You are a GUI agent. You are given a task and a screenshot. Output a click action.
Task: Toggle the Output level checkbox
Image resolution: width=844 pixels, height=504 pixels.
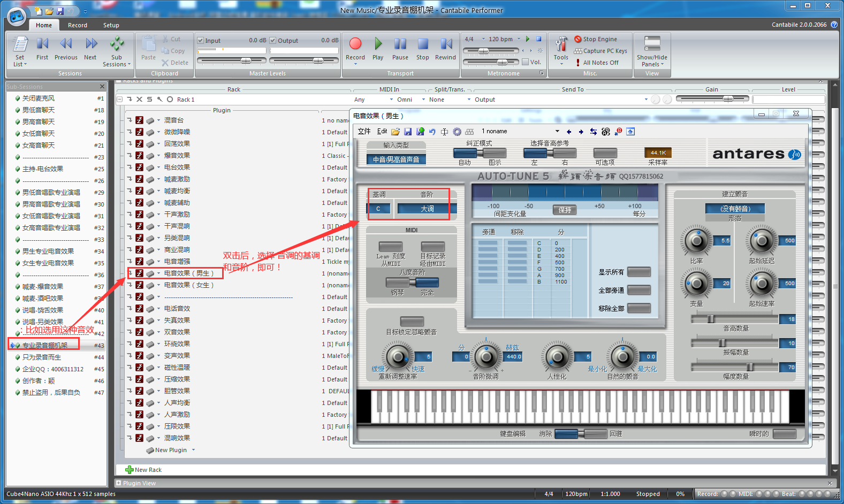point(273,40)
